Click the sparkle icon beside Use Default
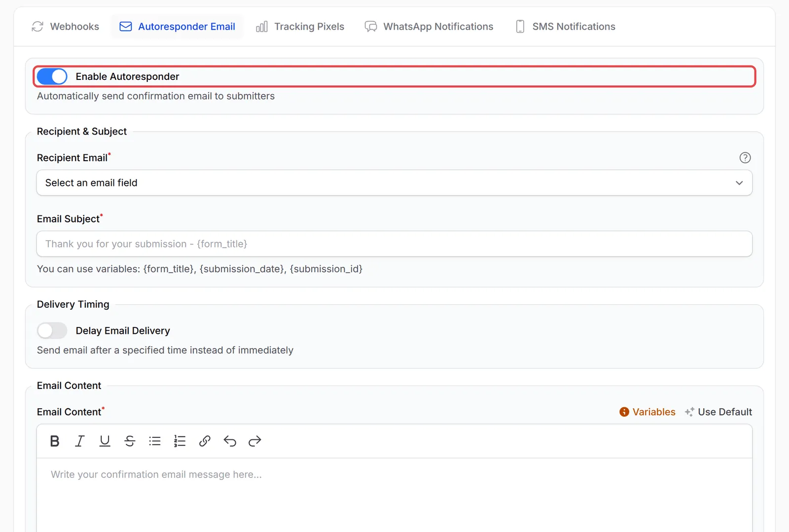The width and height of the screenshot is (789, 532). 689,412
